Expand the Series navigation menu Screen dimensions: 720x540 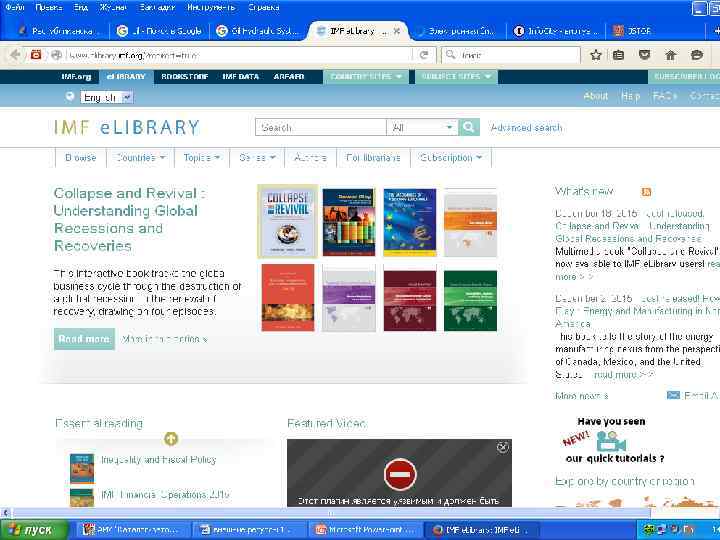point(257,158)
